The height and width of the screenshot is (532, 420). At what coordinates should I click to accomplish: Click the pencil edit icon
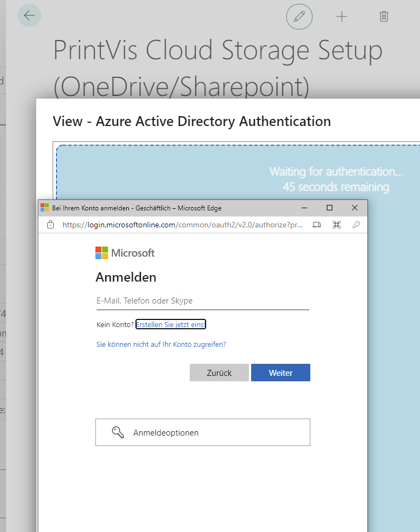(x=299, y=16)
